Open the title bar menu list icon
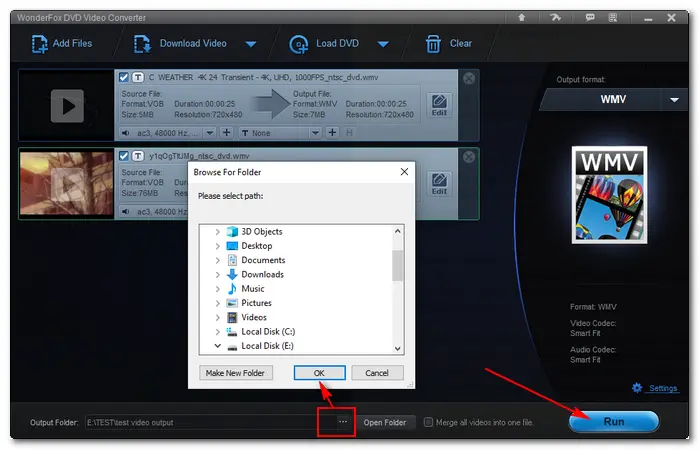Viewport: 700px width, 450px height. (613, 17)
